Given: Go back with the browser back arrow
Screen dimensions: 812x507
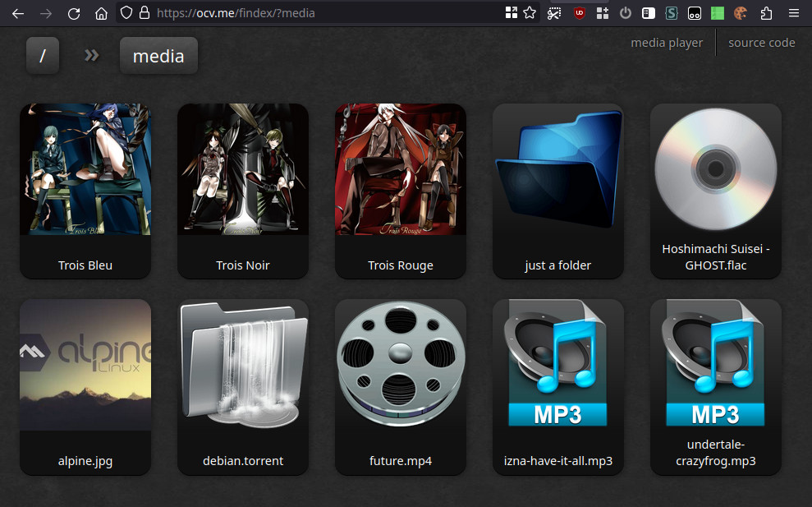Looking at the screenshot, I should (18, 13).
